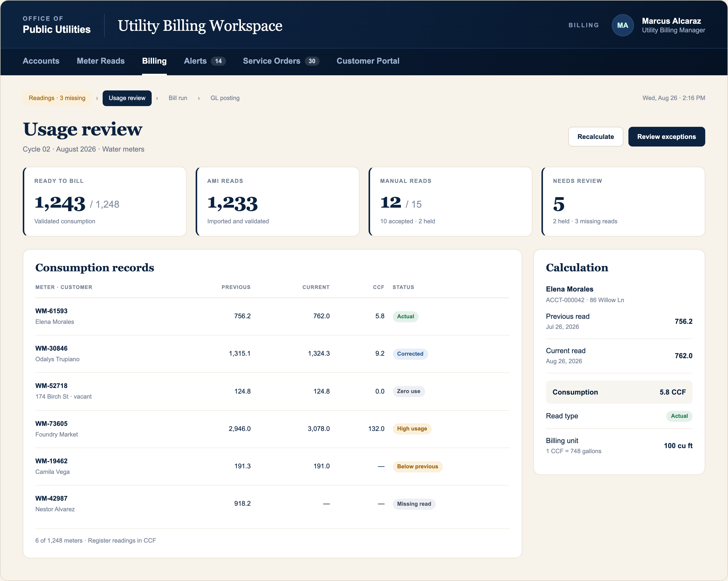
Task: Select the Billing tab
Action: (x=154, y=61)
